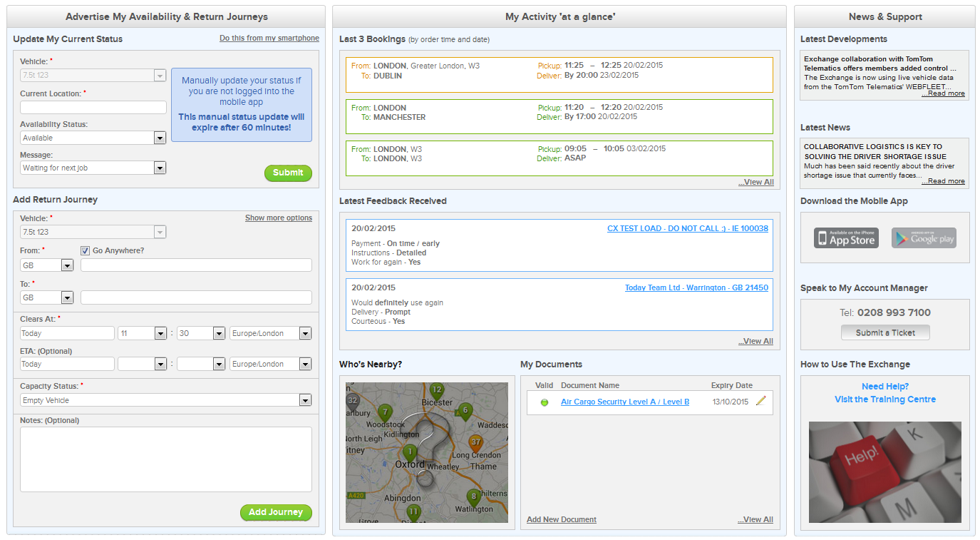Open the Air Cargo Security Level A link

pyautogui.click(x=624, y=402)
